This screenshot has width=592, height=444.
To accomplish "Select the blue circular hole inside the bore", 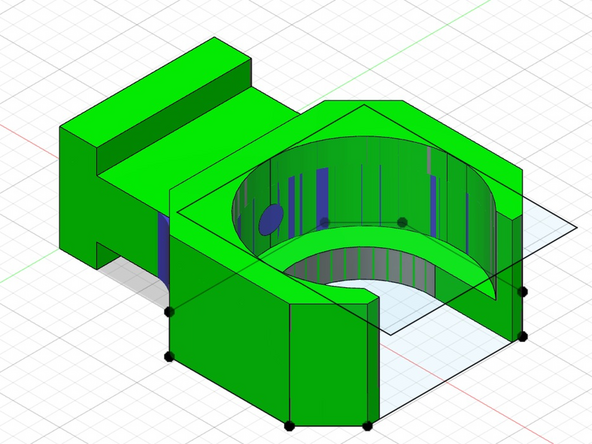I will click(x=271, y=219).
